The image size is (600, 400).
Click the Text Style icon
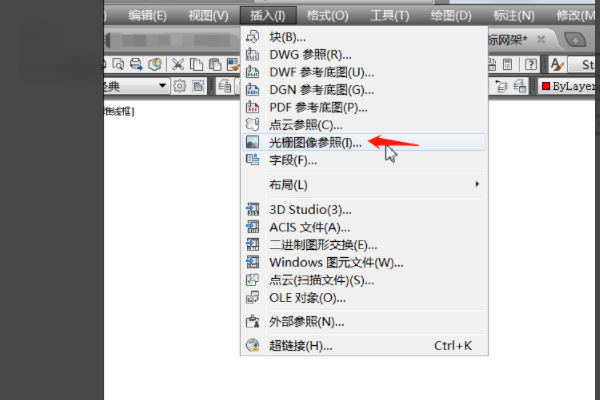point(557,64)
